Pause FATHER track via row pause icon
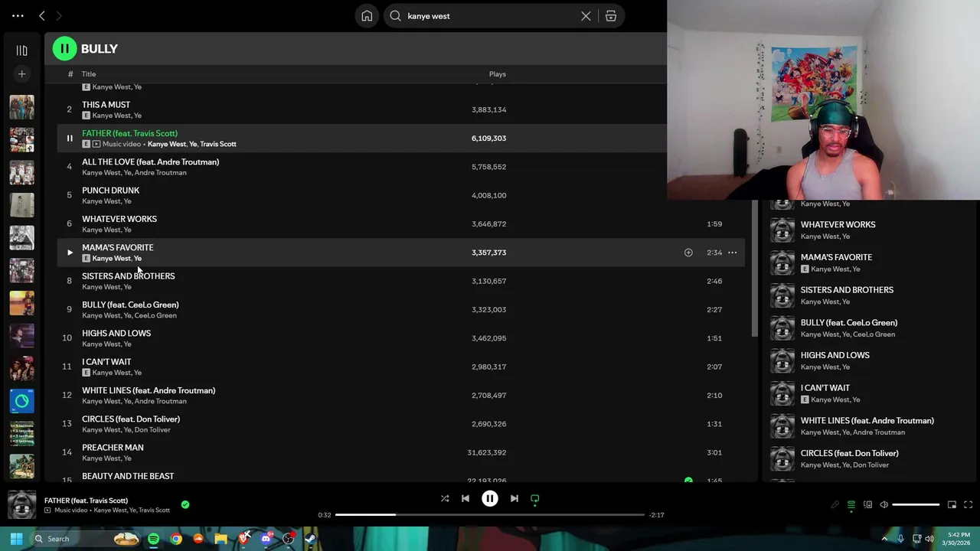This screenshot has width=980, height=551. pos(69,139)
